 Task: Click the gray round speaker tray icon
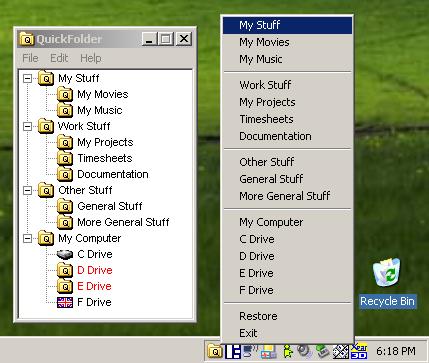coord(304,351)
